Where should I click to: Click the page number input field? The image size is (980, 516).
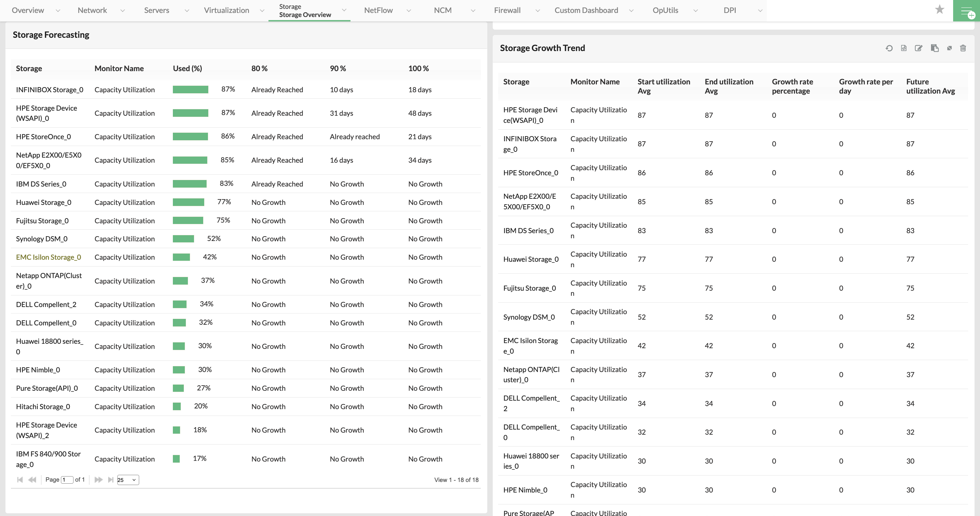click(66, 480)
